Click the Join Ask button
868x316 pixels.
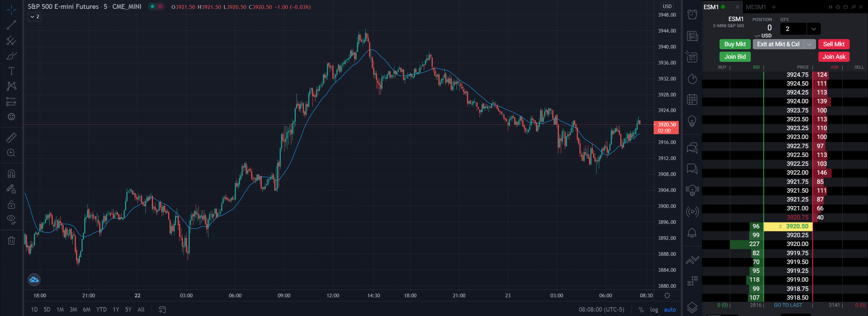point(834,57)
